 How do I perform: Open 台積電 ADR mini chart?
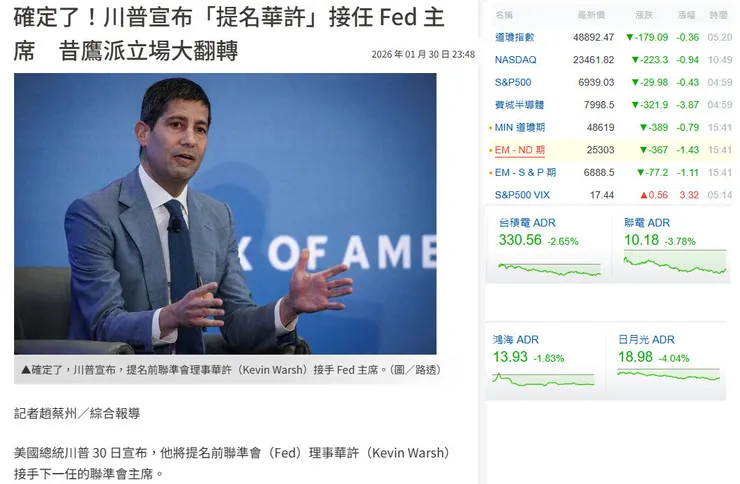point(549,270)
